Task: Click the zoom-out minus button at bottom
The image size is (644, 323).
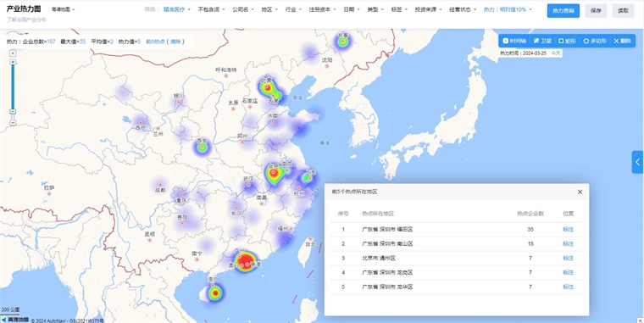Action: [x=13, y=122]
